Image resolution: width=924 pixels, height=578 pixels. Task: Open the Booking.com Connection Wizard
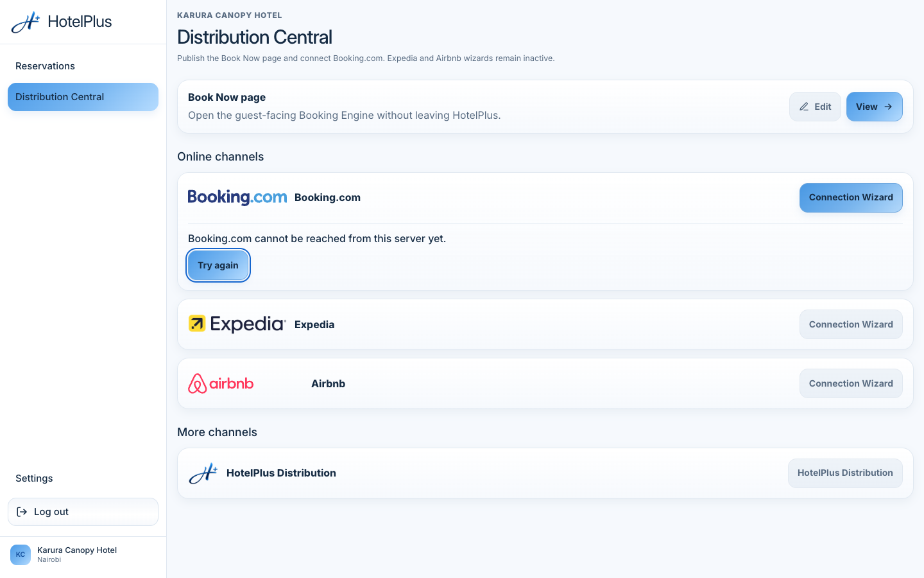tap(851, 198)
